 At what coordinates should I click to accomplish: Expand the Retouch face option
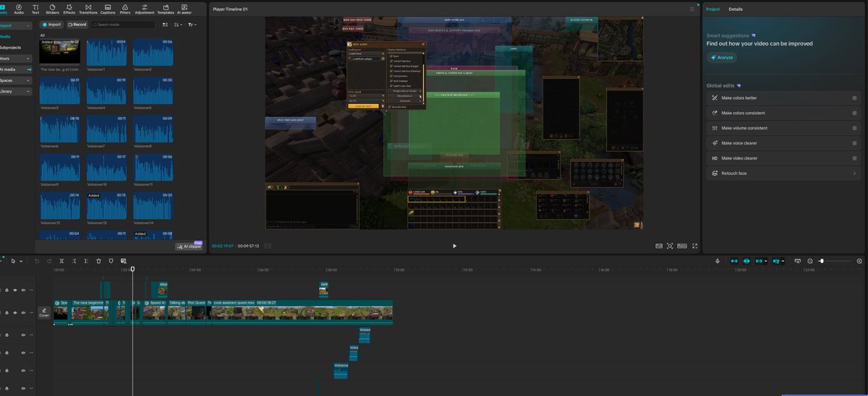tap(784, 173)
